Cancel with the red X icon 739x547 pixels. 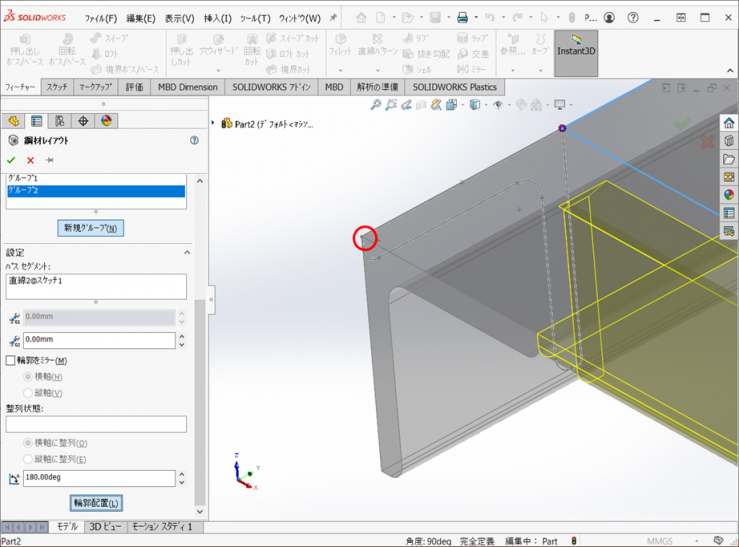[x=30, y=160]
